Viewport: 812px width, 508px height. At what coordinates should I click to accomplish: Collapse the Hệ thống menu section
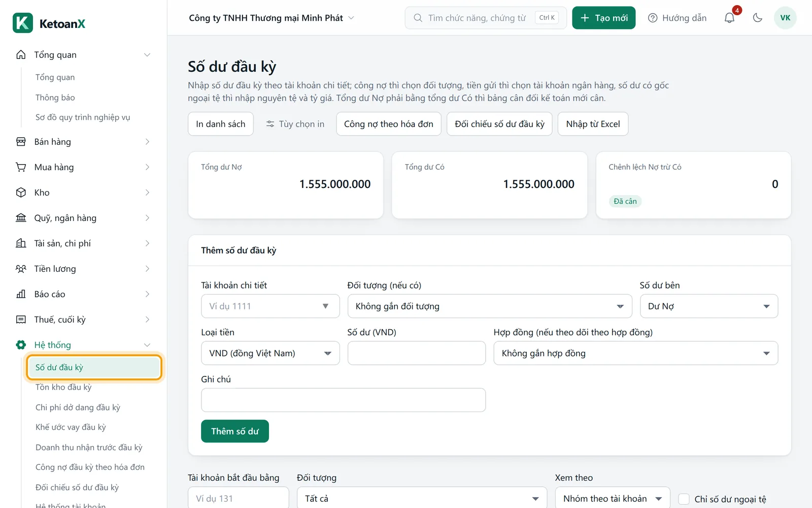pos(147,345)
